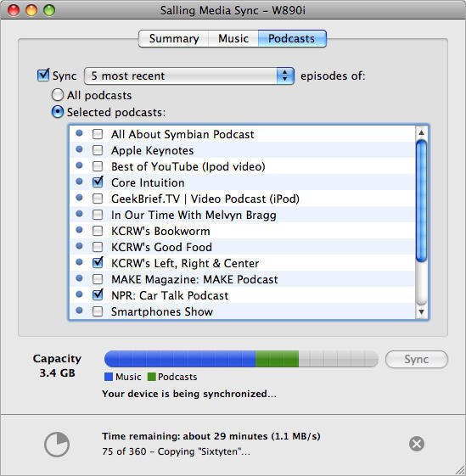Uncheck KCRW's Left, Right & Center

(98, 262)
